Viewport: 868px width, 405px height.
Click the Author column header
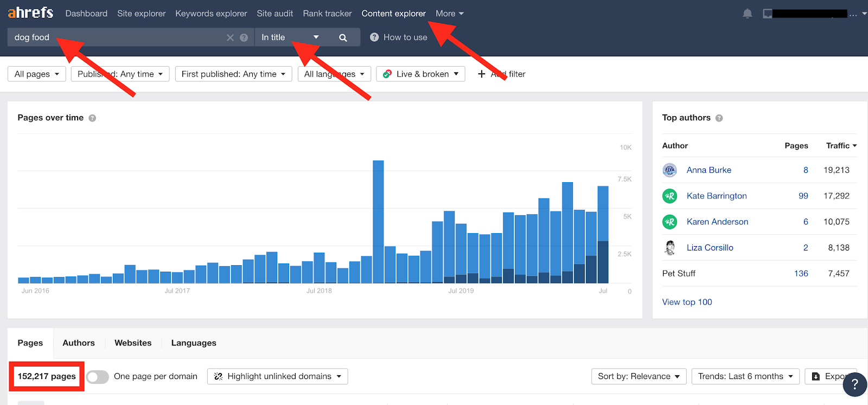[x=675, y=146]
